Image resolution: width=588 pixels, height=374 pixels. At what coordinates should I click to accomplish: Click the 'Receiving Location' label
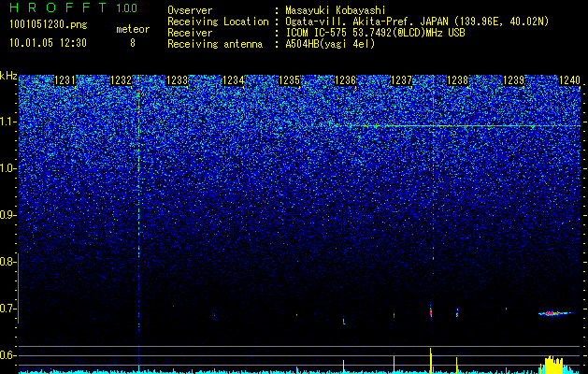(218, 22)
